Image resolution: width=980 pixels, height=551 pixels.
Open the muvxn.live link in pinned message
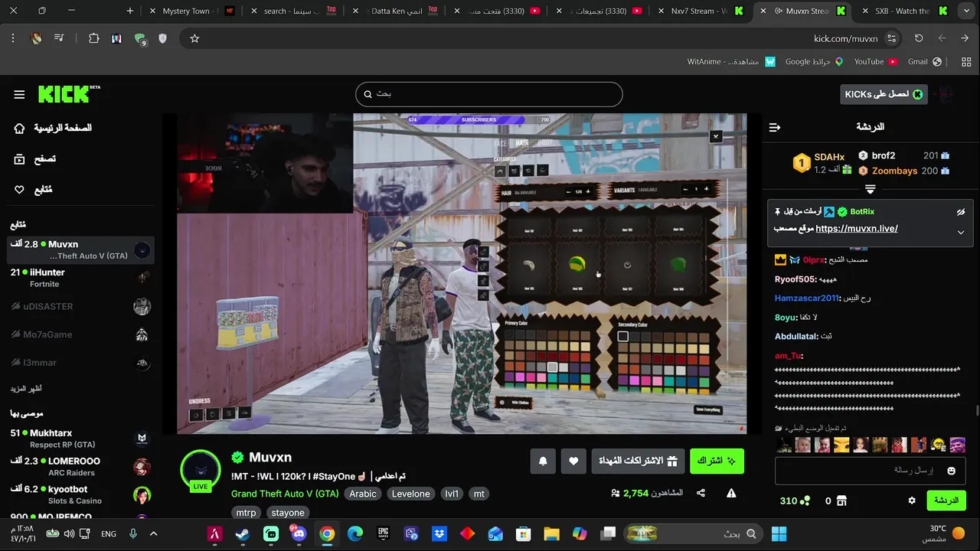pos(857,228)
